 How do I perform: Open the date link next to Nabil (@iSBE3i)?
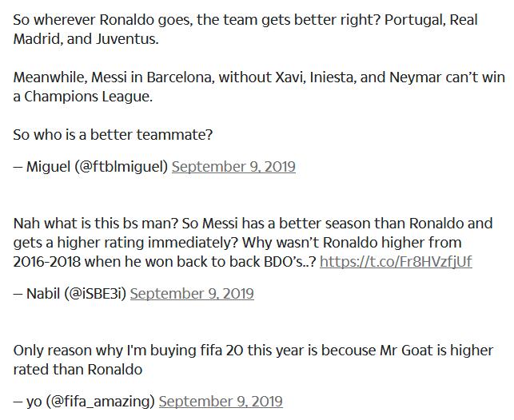[x=192, y=293]
